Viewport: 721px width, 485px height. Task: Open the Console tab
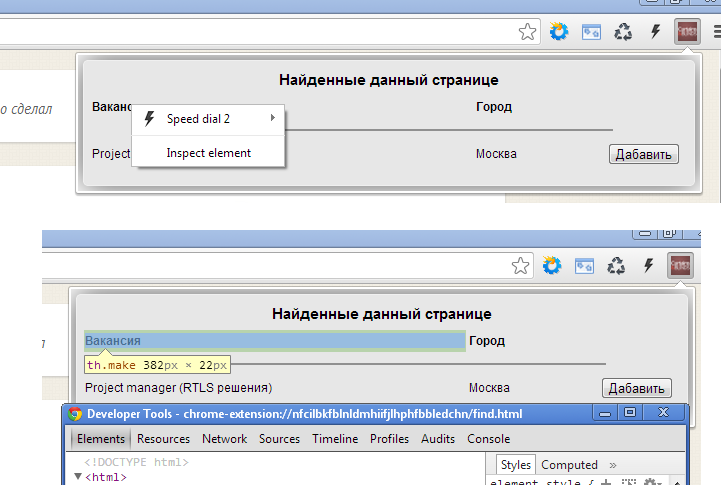(x=488, y=439)
